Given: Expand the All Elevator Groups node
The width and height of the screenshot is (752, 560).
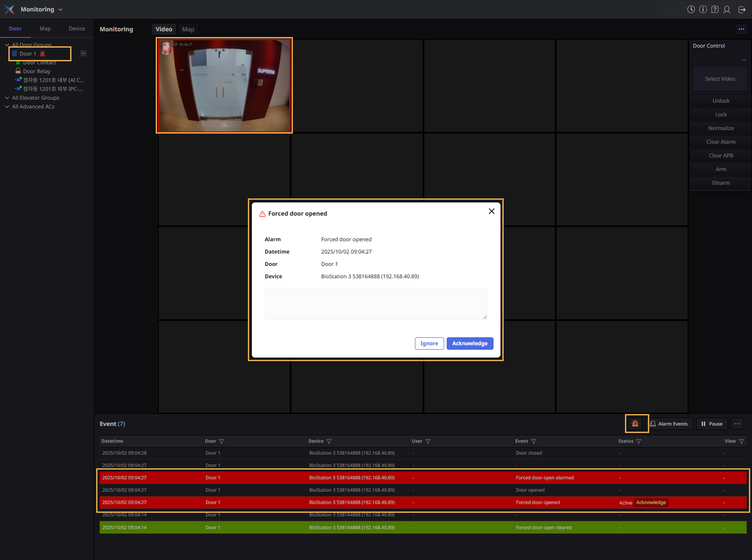Looking at the screenshot, I should point(7,98).
